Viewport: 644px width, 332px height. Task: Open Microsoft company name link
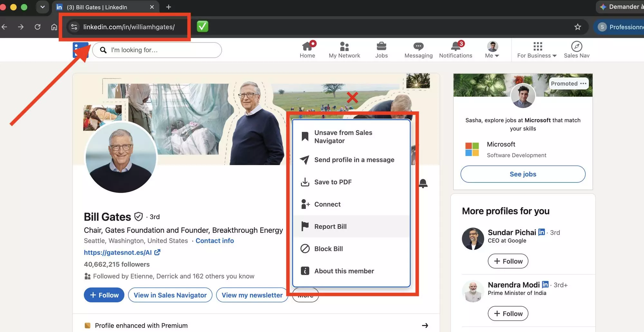(x=501, y=144)
